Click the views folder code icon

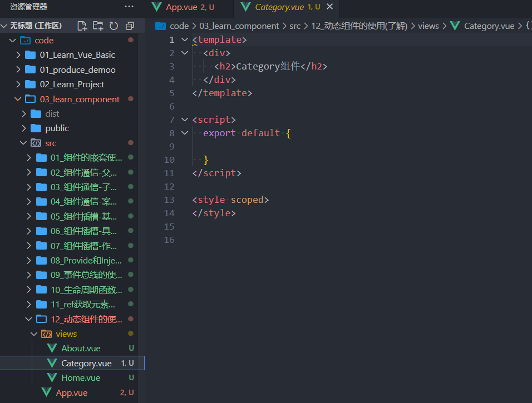[x=47, y=334]
